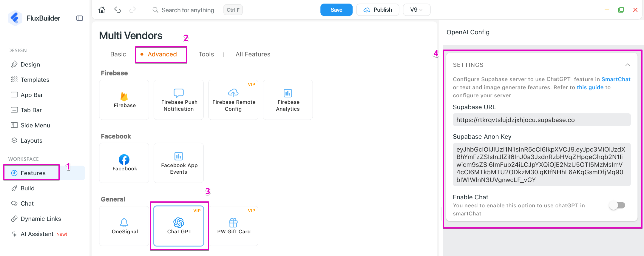Toggle the Enable Chat switch
This screenshot has width=644, height=256.
(x=617, y=205)
